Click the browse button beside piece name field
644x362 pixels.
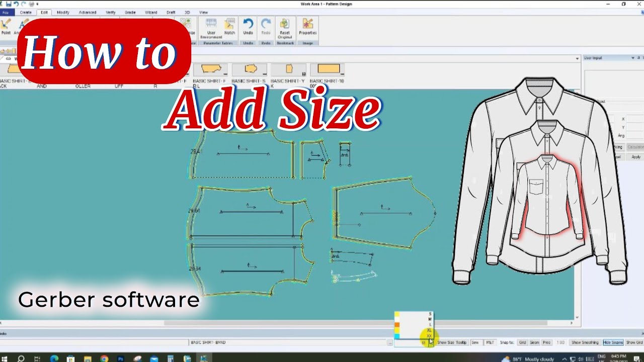390,342
